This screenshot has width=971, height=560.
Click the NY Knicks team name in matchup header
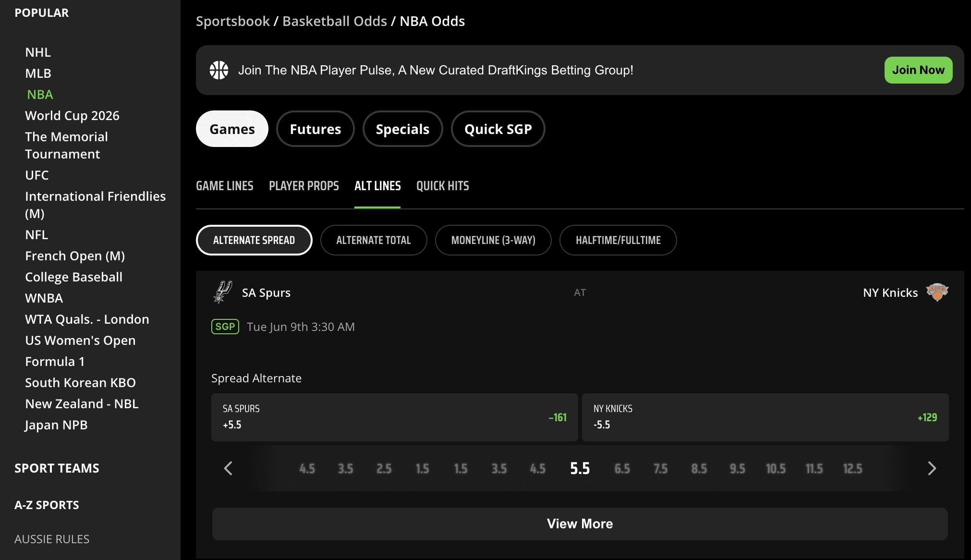[x=890, y=292]
